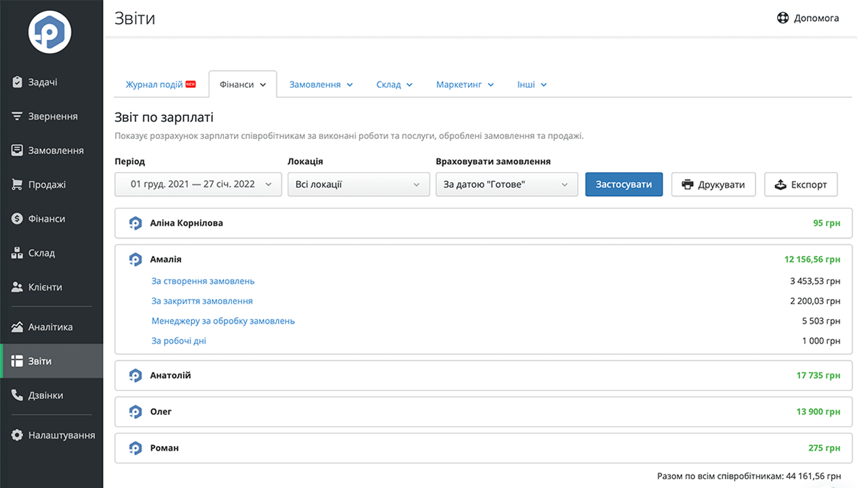Open the Локація dropdown showing Всі локації
The width and height of the screenshot is (868, 488).
click(359, 184)
